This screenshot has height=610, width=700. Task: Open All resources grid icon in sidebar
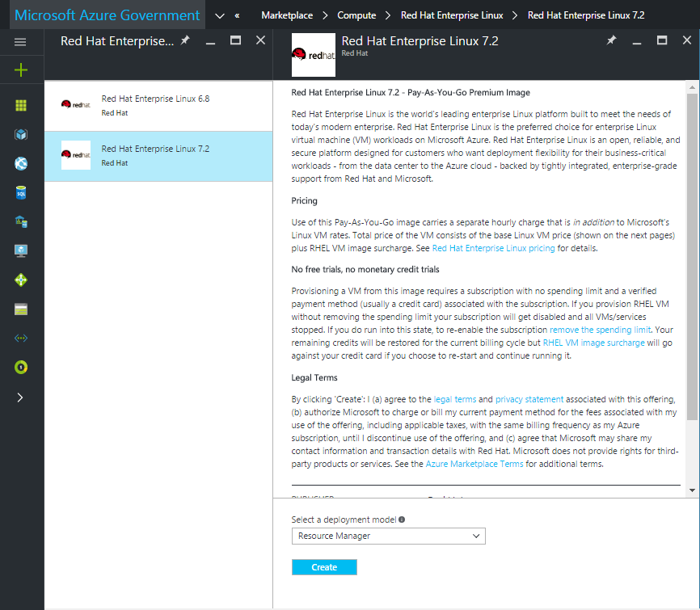pyautogui.click(x=21, y=105)
